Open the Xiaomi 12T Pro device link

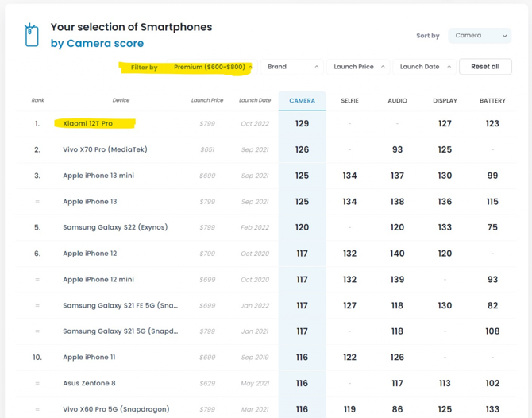[x=87, y=124]
